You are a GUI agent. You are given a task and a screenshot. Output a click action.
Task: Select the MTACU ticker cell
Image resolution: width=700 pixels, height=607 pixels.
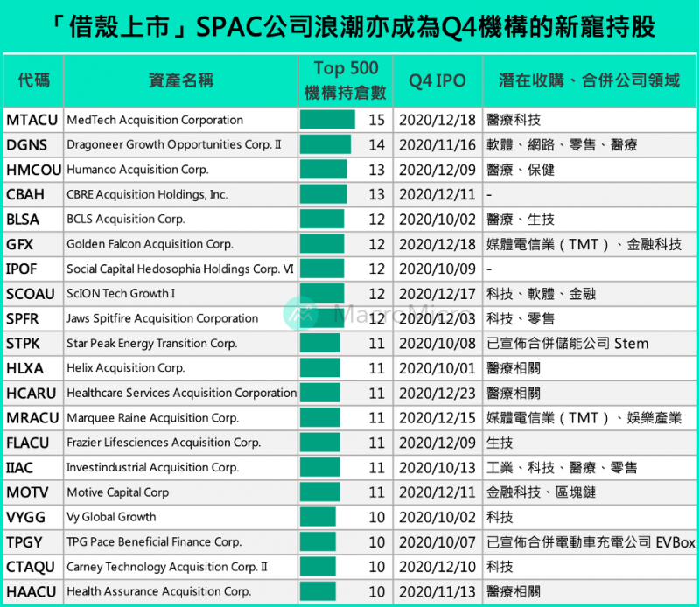(x=32, y=120)
